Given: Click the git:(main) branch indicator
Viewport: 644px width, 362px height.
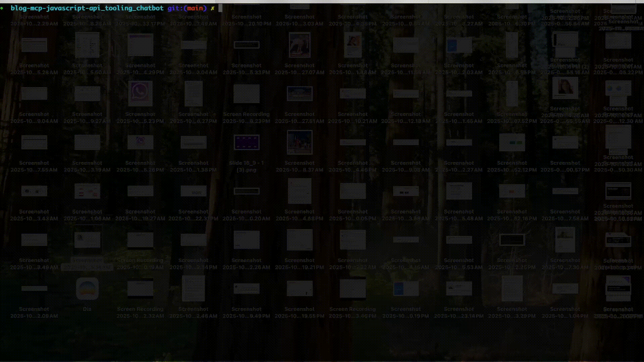Looking at the screenshot, I should pyautogui.click(x=187, y=8).
